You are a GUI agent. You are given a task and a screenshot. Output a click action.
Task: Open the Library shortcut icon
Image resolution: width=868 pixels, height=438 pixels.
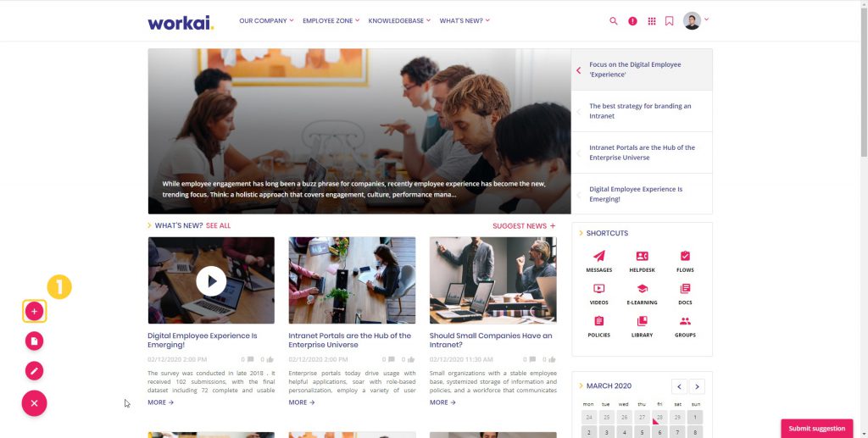point(643,321)
